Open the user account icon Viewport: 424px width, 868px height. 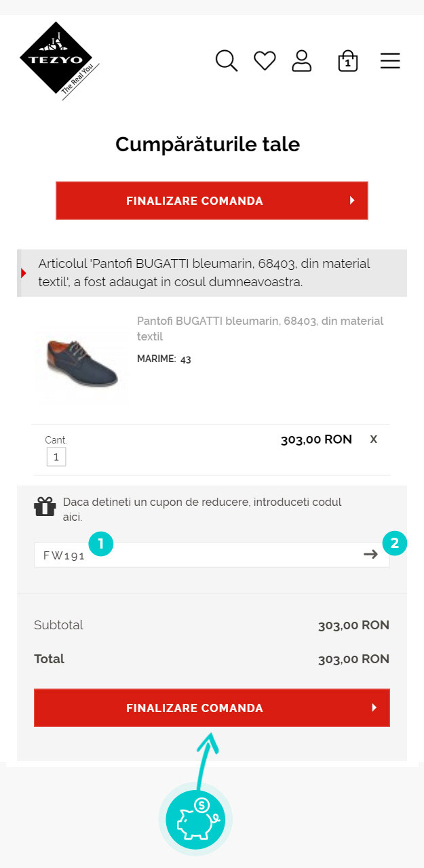(301, 61)
